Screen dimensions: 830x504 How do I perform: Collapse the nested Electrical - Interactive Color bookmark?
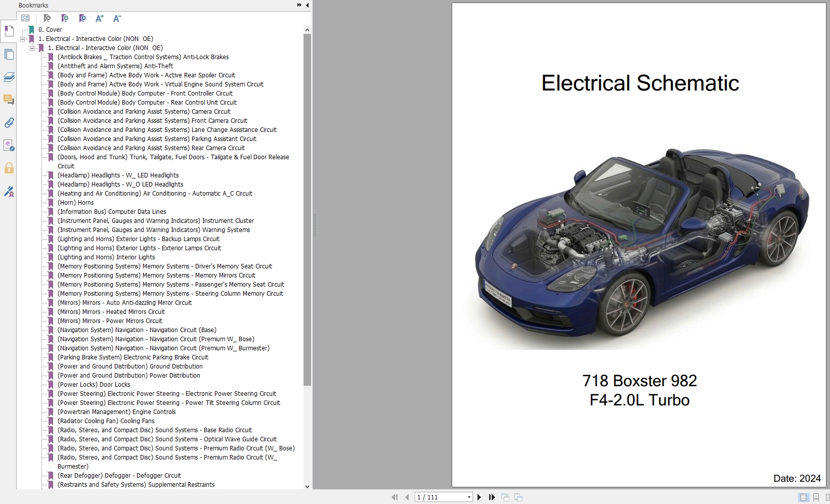tap(32, 48)
